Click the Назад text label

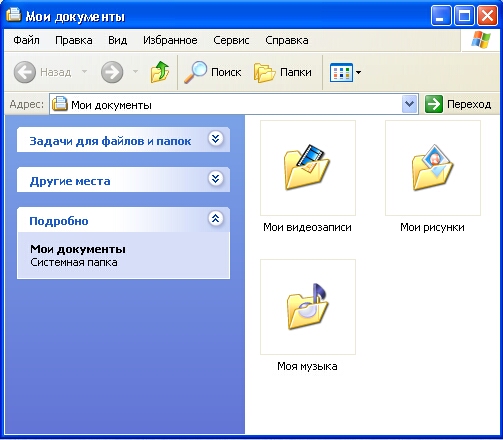[x=56, y=72]
